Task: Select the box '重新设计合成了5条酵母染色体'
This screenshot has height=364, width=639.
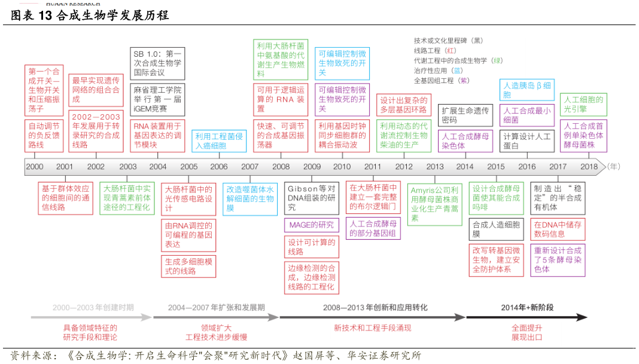Action: [x=558, y=260]
